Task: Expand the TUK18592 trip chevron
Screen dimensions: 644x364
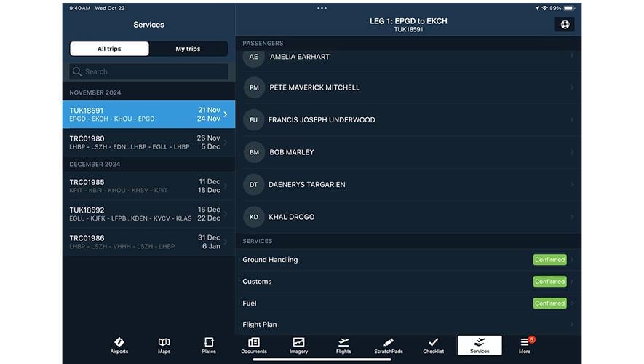Action: point(226,213)
